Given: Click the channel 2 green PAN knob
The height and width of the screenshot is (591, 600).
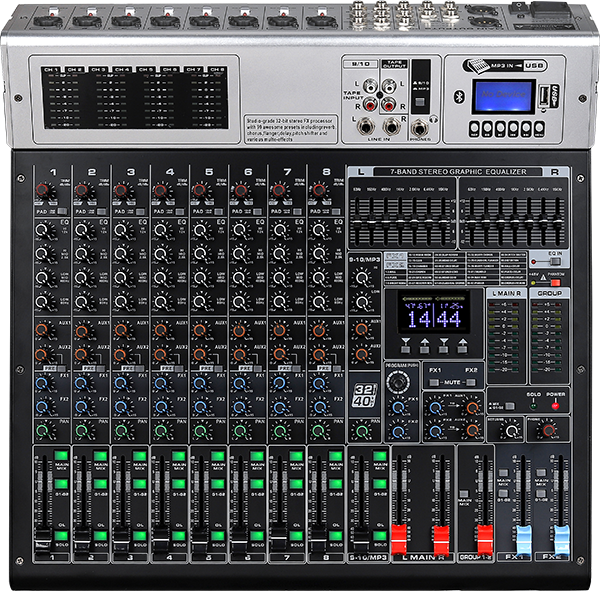Looking at the screenshot, I should [83, 430].
